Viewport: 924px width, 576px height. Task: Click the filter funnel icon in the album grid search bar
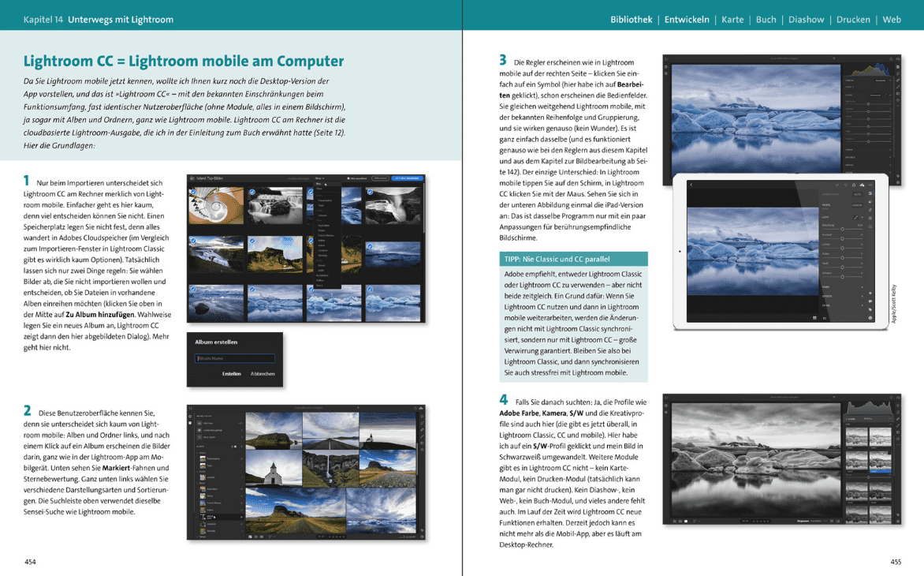click(358, 408)
